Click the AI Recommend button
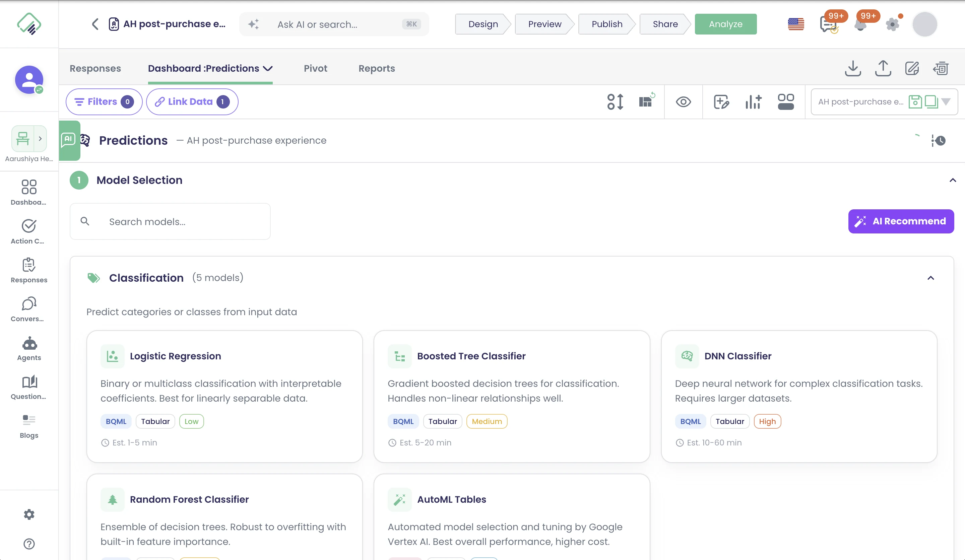 [x=901, y=221]
